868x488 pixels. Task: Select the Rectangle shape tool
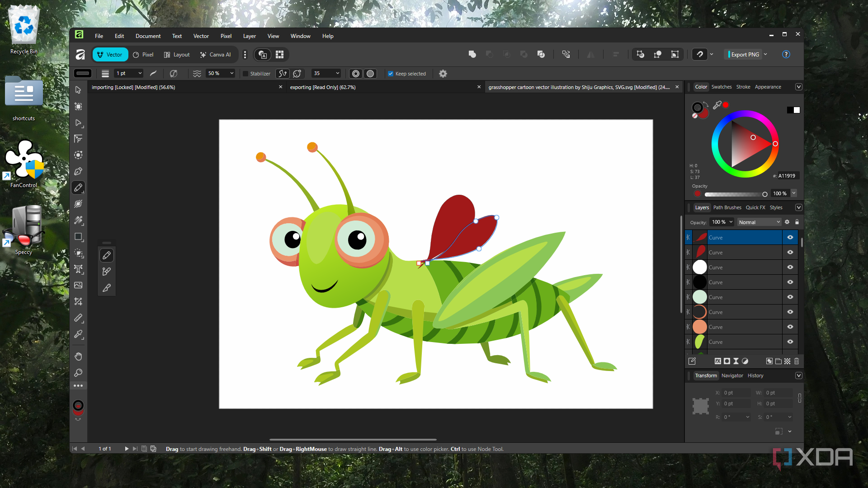78,237
